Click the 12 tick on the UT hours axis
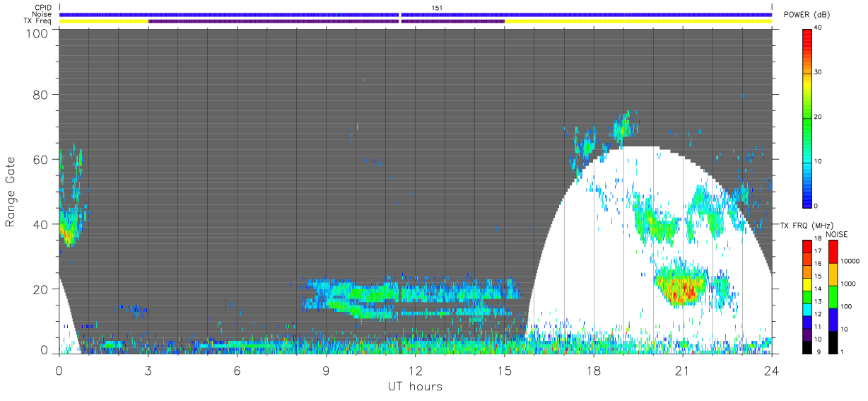 pyautogui.click(x=416, y=370)
